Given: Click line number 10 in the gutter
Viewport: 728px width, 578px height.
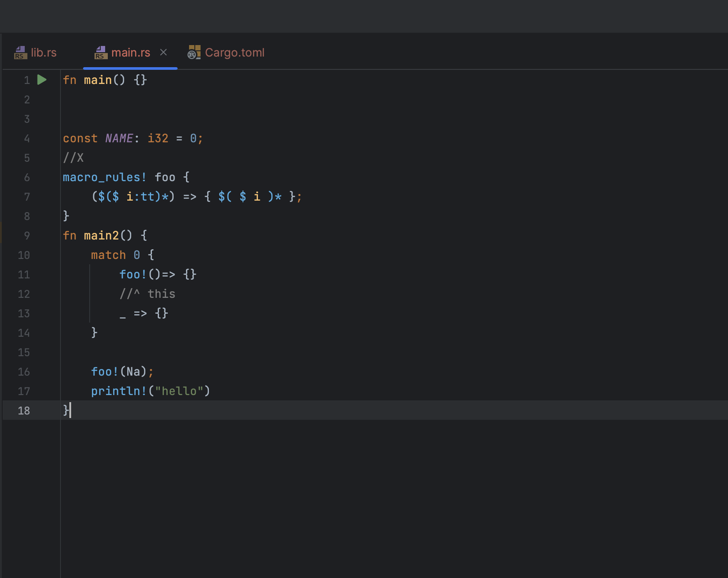Looking at the screenshot, I should coord(24,255).
